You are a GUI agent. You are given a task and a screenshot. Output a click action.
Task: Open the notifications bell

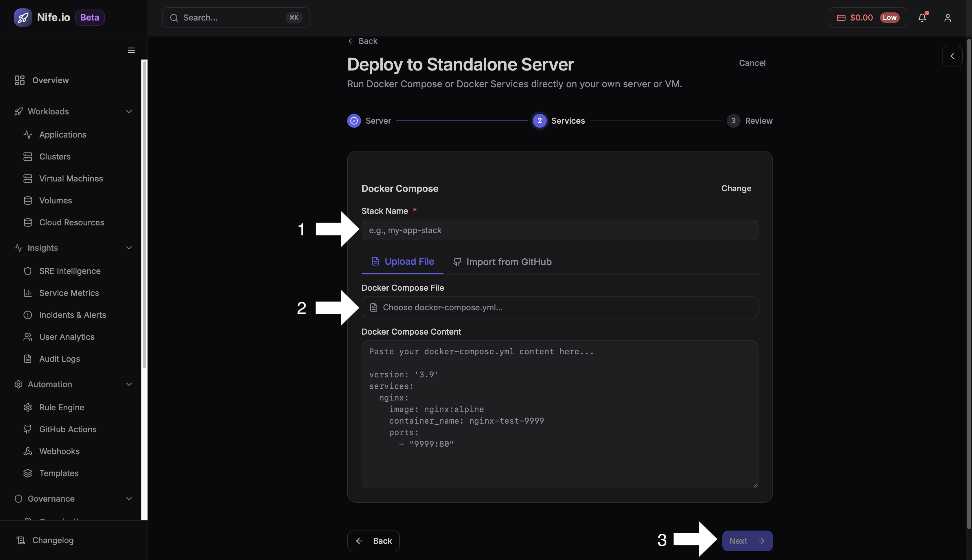pyautogui.click(x=922, y=17)
